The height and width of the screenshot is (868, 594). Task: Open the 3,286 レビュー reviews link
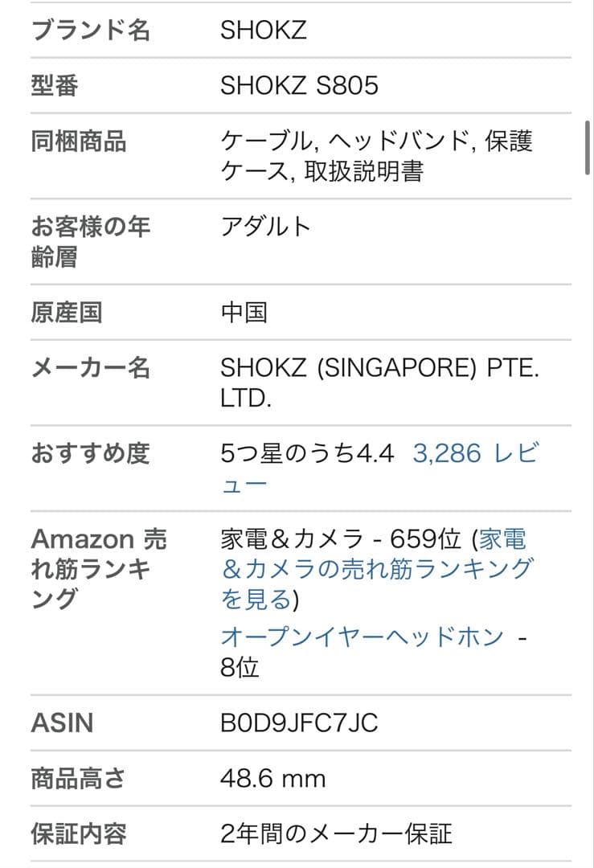click(x=474, y=454)
